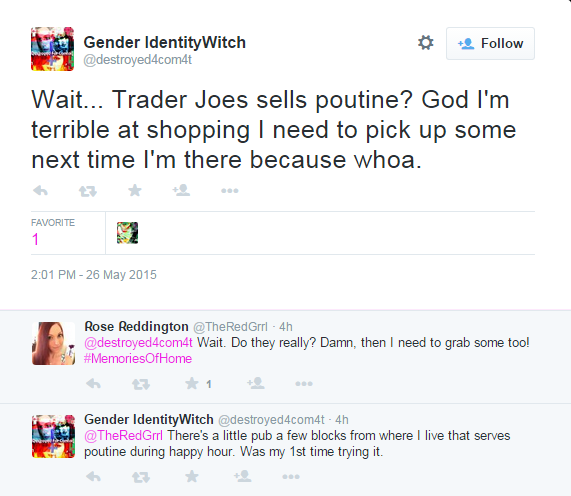
Task: Retweet Rose Reddington's reply
Action: (141, 384)
